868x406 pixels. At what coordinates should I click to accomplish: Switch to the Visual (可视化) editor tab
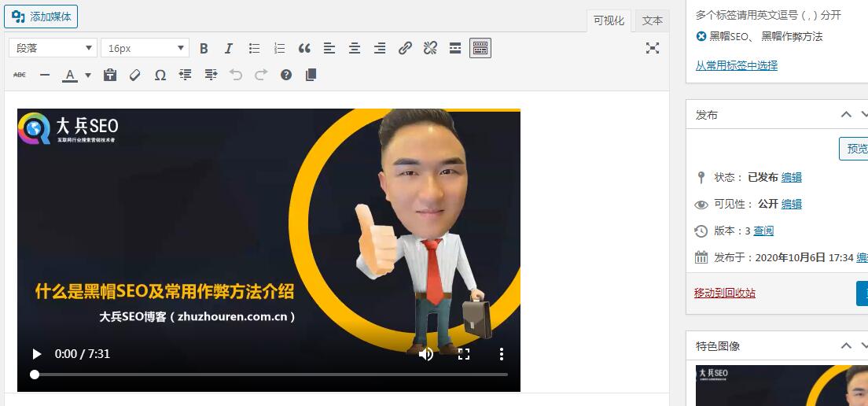click(x=609, y=21)
